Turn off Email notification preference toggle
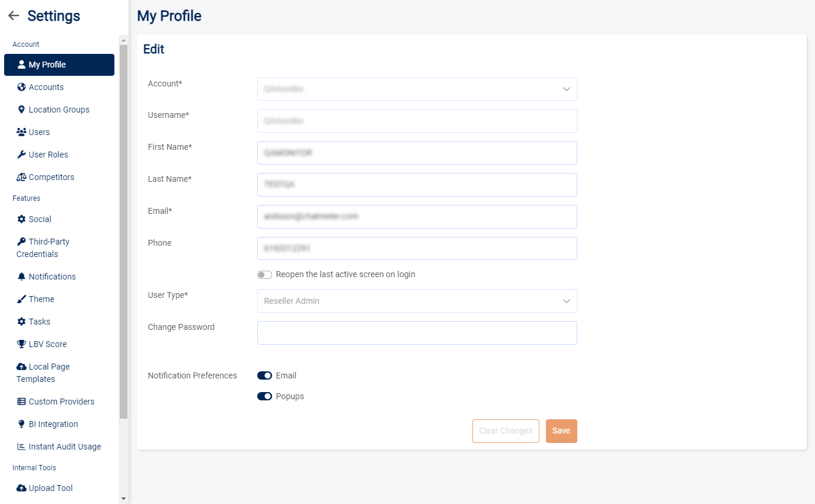The width and height of the screenshot is (815, 504). point(264,375)
